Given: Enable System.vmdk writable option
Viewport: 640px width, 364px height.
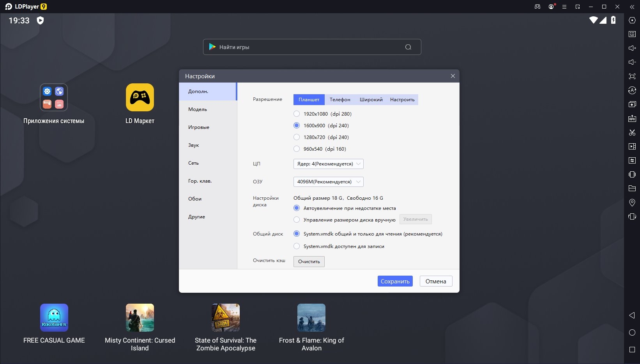Looking at the screenshot, I should (297, 246).
